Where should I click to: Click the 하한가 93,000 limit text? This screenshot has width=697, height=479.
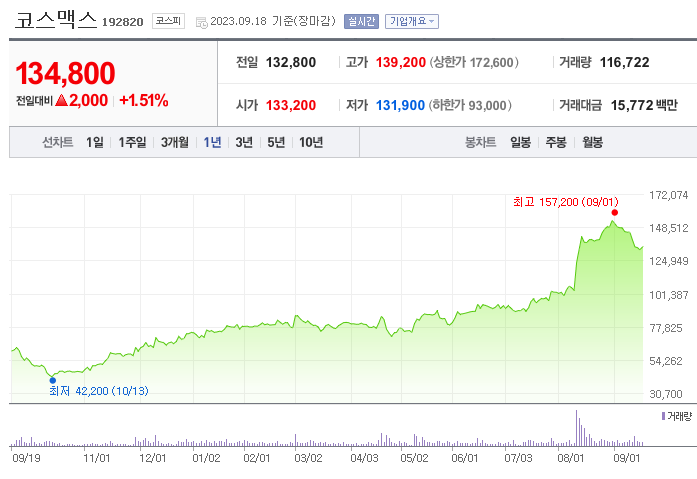click(x=470, y=105)
